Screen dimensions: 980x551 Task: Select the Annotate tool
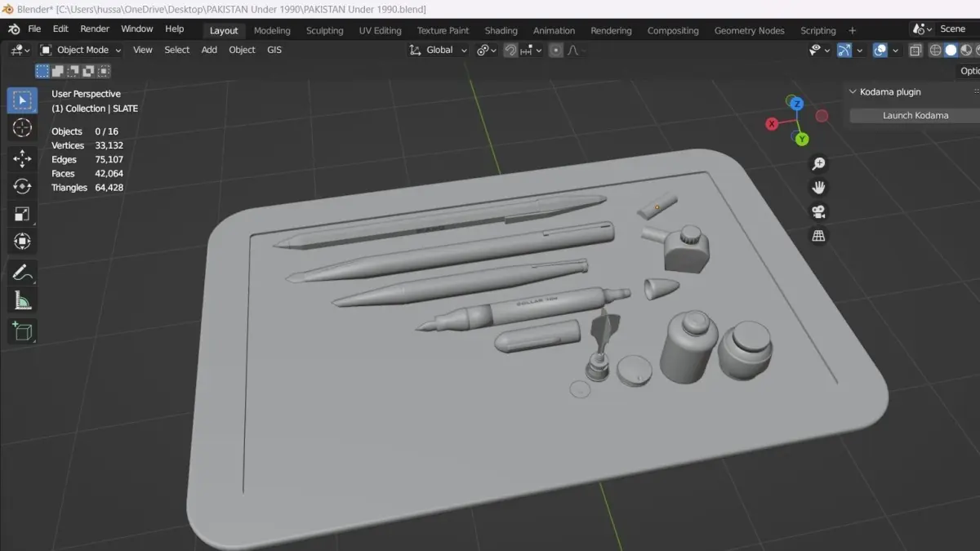[22, 272]
